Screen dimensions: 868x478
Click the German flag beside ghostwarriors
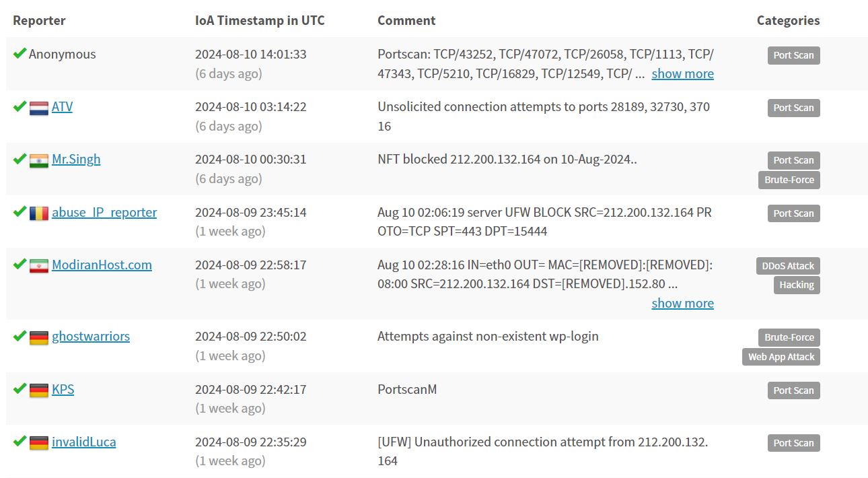coord(39,337)
